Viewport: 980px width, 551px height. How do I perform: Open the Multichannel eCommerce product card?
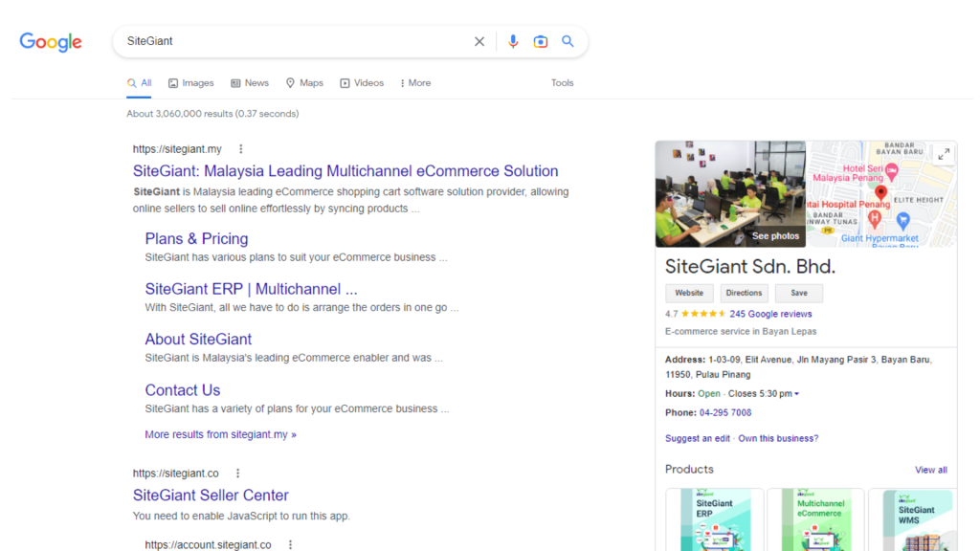[x=815, y=519]
